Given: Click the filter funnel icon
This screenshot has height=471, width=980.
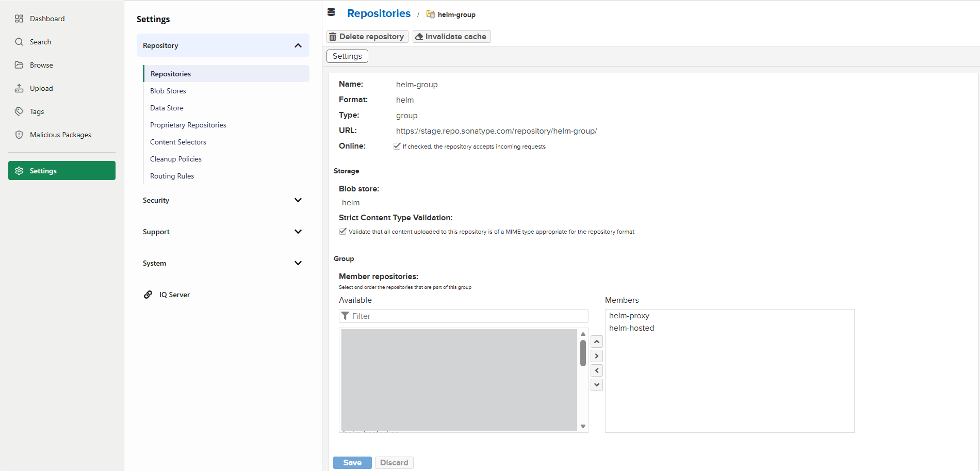Looking at the screenshot, I should point(346,316).
